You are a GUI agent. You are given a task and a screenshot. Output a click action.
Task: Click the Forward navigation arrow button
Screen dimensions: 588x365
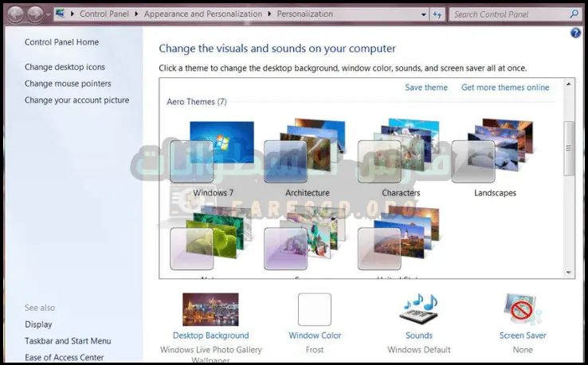pyautogui.click(x=35, y=14)
